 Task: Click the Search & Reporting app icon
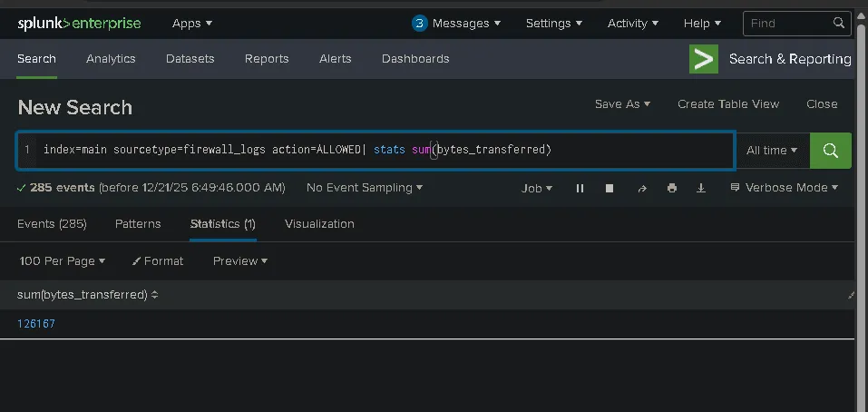point(704,59)
